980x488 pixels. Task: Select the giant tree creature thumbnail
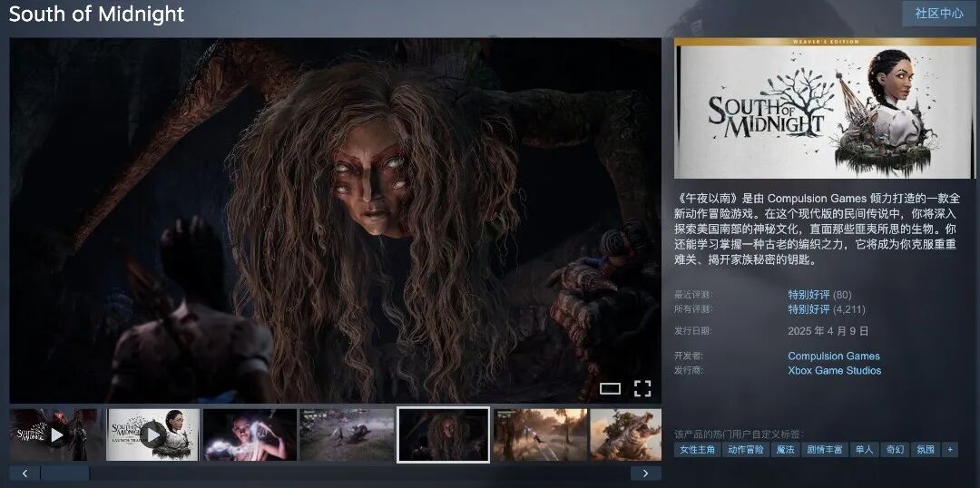tap(625, 434)
